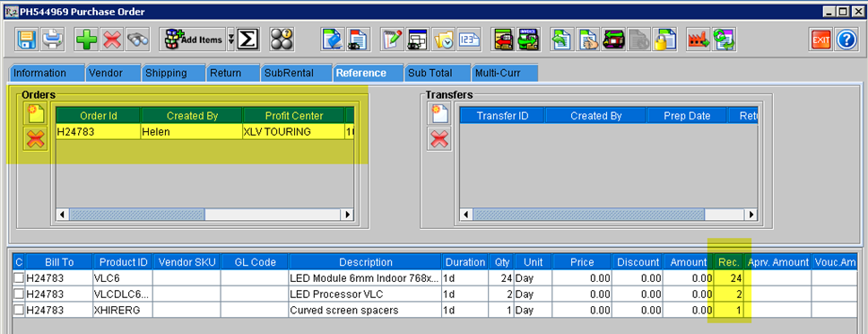Open help with the question mark icon
The height and width of the screenshot is (334, 868).
(x=846, y=40)
